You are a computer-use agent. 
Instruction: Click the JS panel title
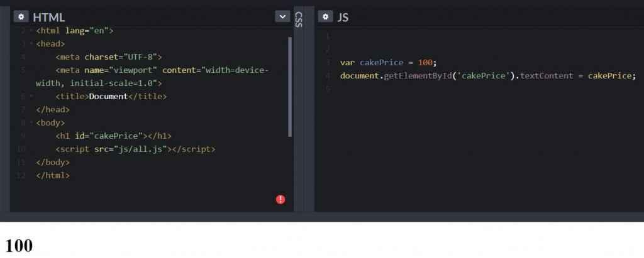(343, 17)
